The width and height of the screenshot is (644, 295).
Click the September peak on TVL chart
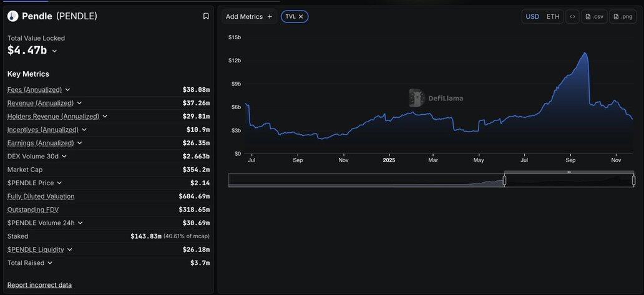585,54
